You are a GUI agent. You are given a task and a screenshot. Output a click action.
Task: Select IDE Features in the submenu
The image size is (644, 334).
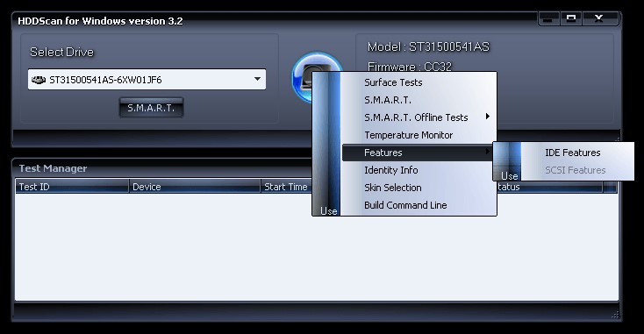(577, 153)
